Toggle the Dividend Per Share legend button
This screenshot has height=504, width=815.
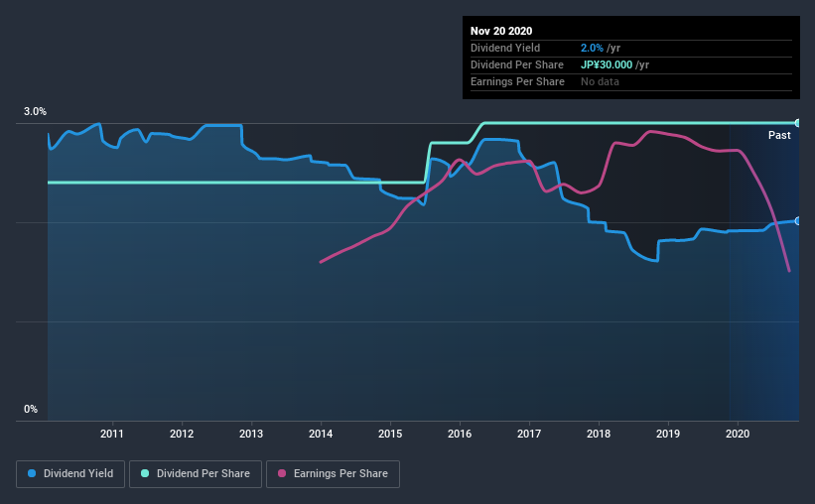(196, 474)
